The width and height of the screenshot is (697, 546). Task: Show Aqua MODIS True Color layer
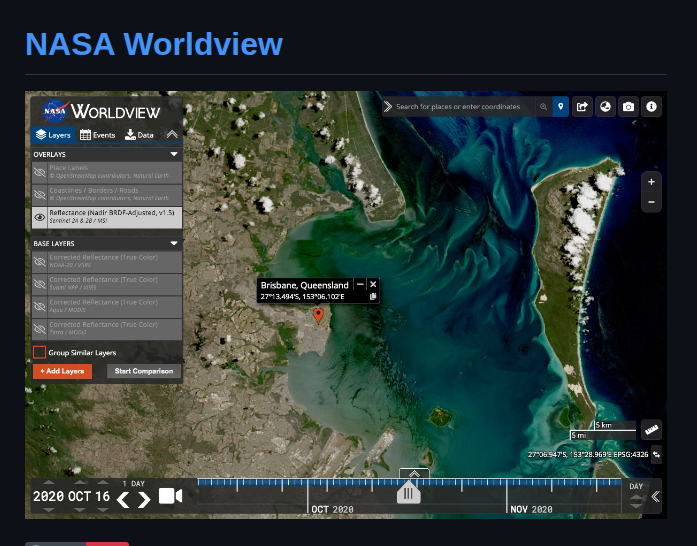40,307
